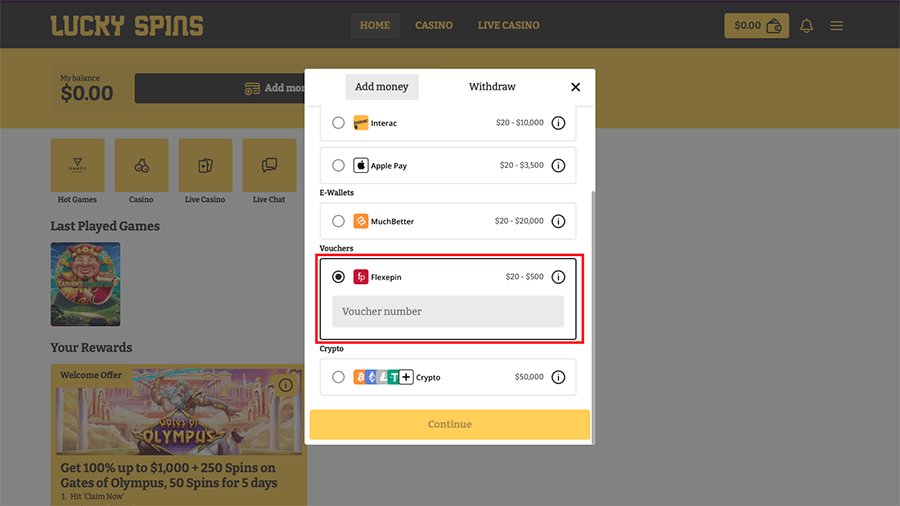Click the notification bell icon

806,26
